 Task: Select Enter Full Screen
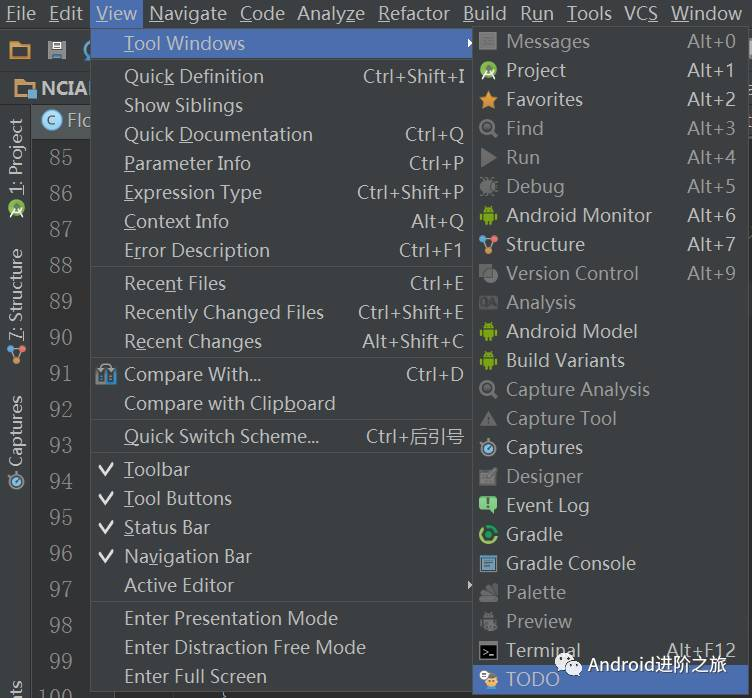coord(282,676)
